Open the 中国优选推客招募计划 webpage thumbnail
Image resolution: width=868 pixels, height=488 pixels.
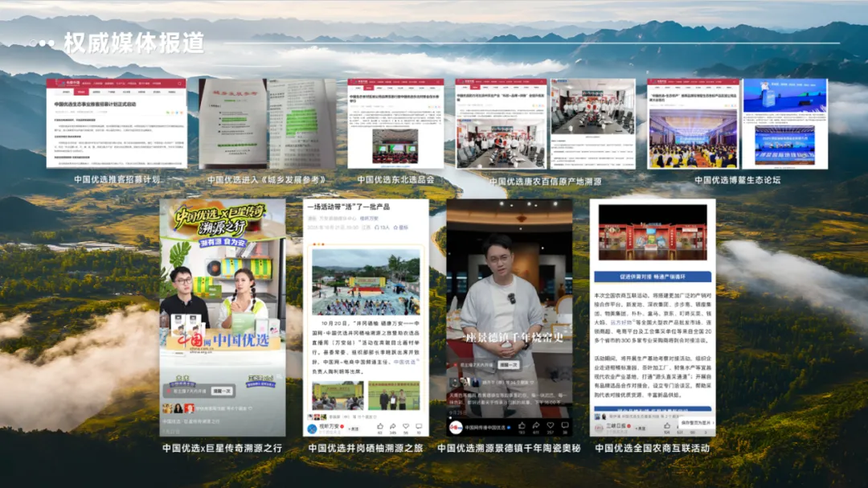pyautogui.click(x=117, y=124)
